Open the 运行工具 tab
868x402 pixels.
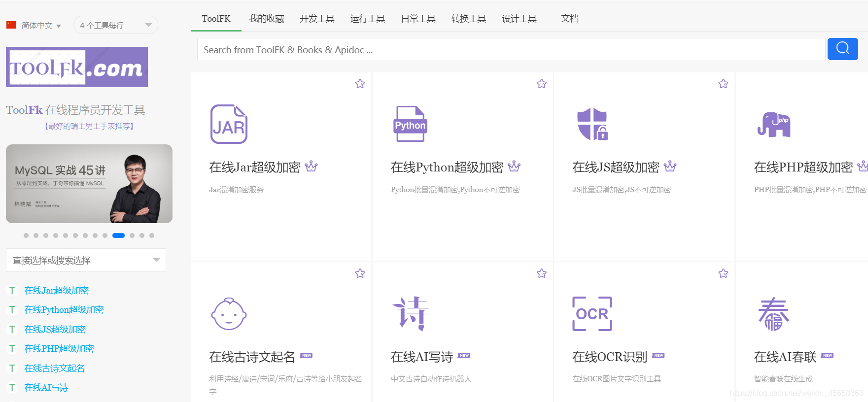coord(367,19)
